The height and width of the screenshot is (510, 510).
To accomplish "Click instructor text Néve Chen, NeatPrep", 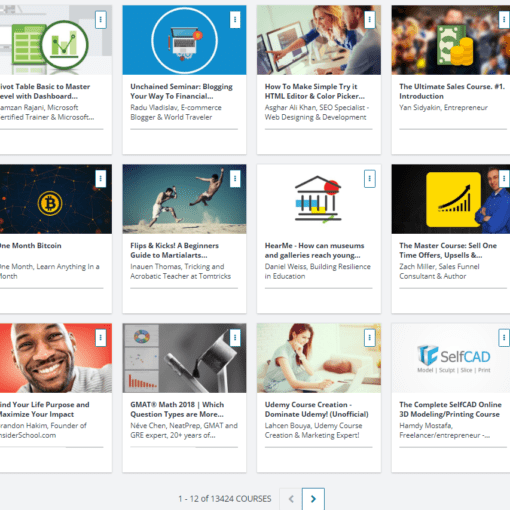I will point(184,430).
